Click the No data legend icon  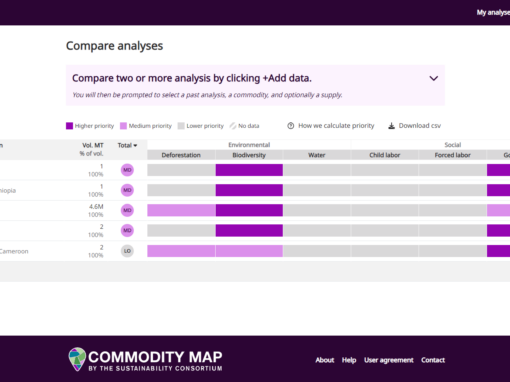click(233, 126)
